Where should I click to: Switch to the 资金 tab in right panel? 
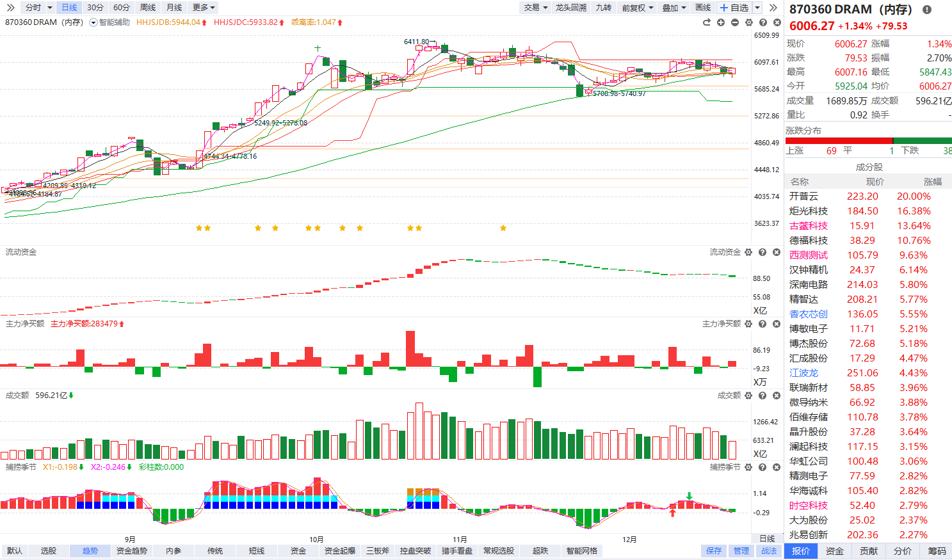(835, 551)
